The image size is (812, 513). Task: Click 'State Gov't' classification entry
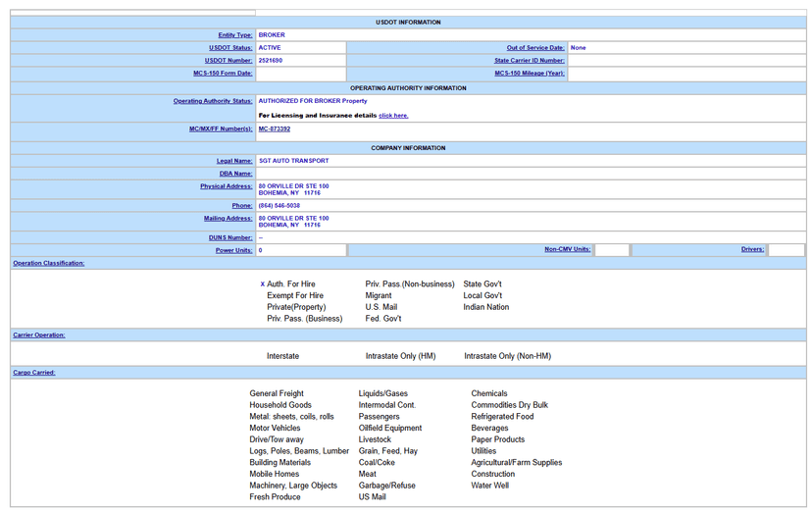tap(482, 283)
